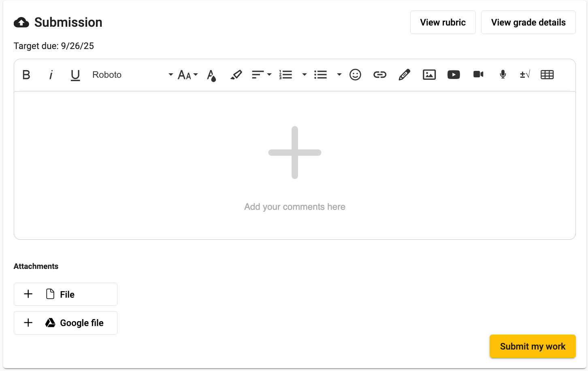Insert a math equation
Screen dimensions: 588x371
pyautogui.click(x=525, y=75)
